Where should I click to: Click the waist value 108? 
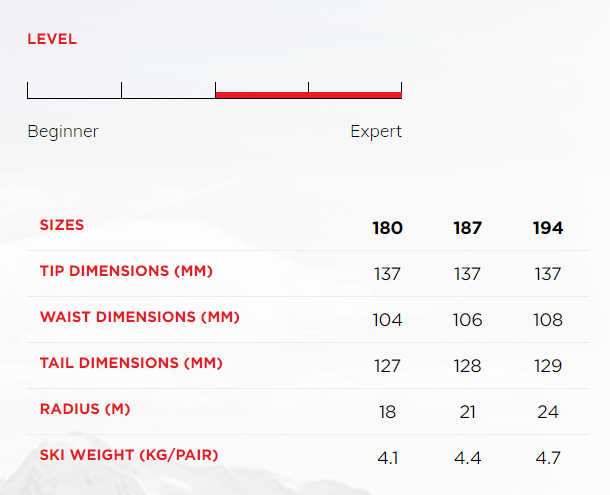548,320
